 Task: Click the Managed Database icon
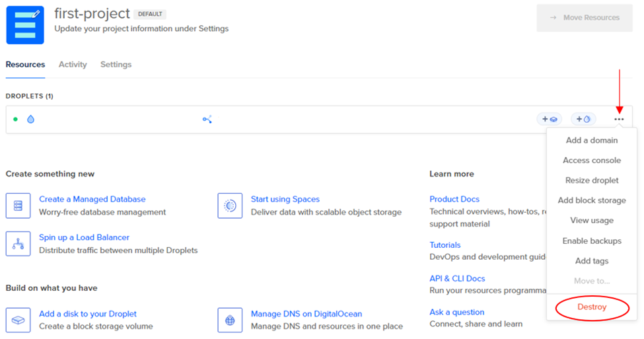coord(18,206)
